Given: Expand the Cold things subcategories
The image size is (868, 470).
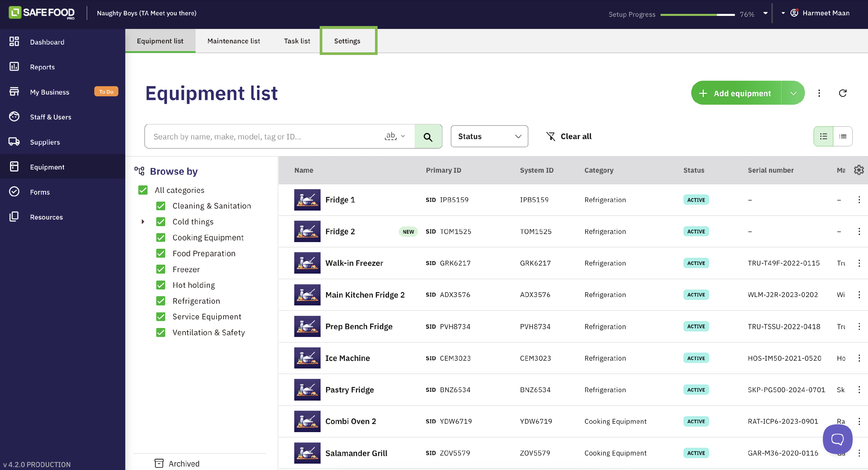Looking at the screenshot, I should pyautogui.click(x=143, y=222).
